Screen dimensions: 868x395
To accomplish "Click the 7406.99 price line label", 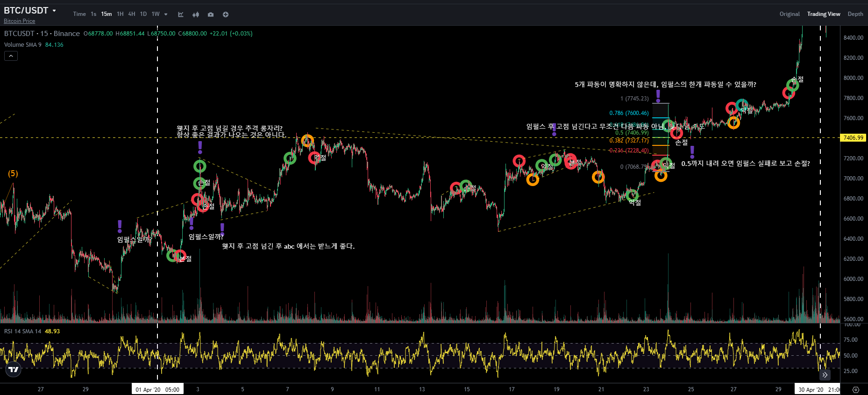I will [854, 138].
